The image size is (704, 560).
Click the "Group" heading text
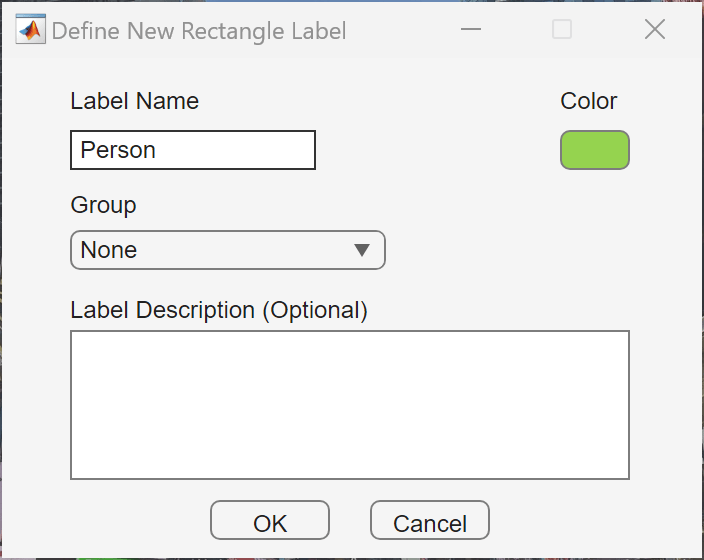pyautogui.click(x=103, y=205)
